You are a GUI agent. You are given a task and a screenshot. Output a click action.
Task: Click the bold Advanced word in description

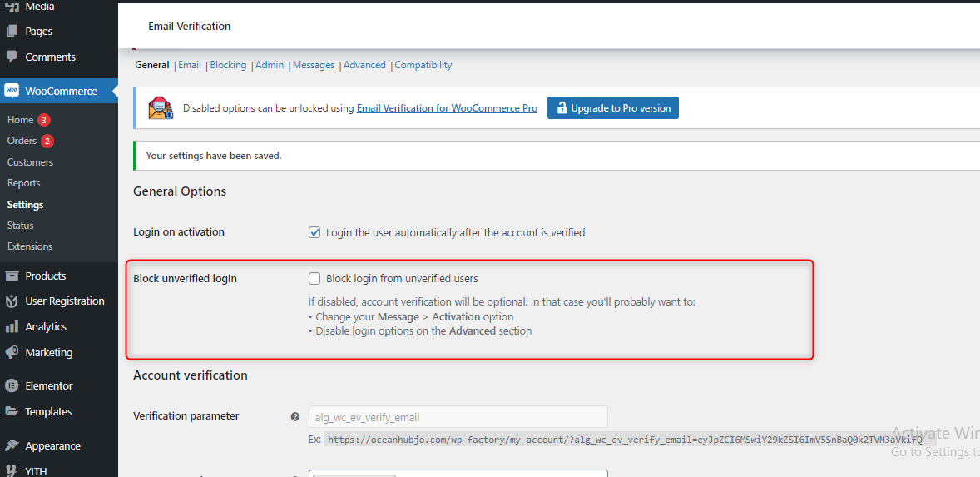click(473, 330)
